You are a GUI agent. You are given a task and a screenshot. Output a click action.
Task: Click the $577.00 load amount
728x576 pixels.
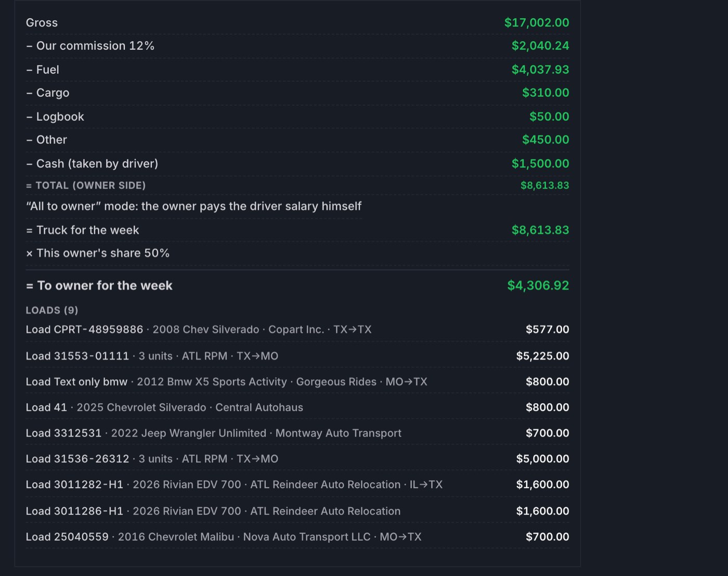(x=547, y=329)
